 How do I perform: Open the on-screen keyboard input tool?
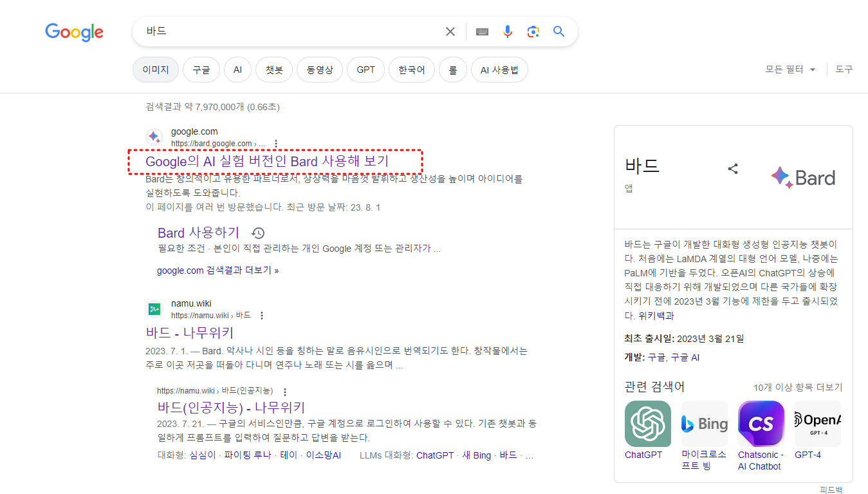click(x=482, y=32)
